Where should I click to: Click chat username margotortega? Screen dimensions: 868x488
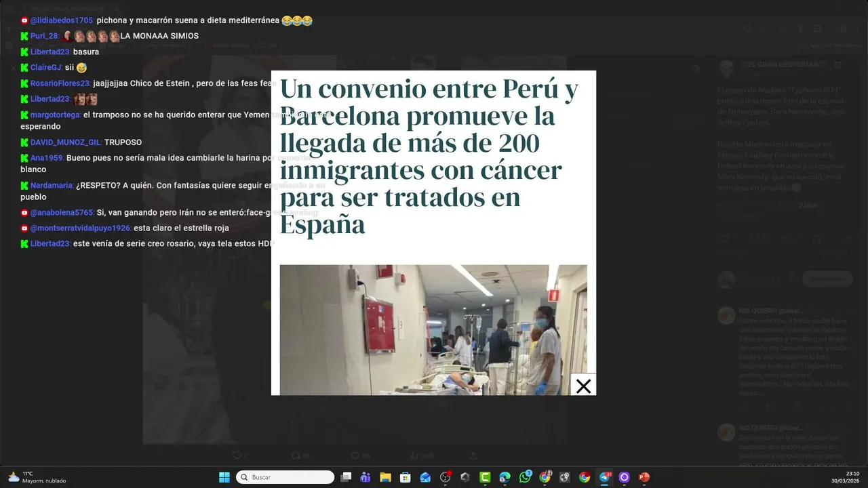coord(56,115)
